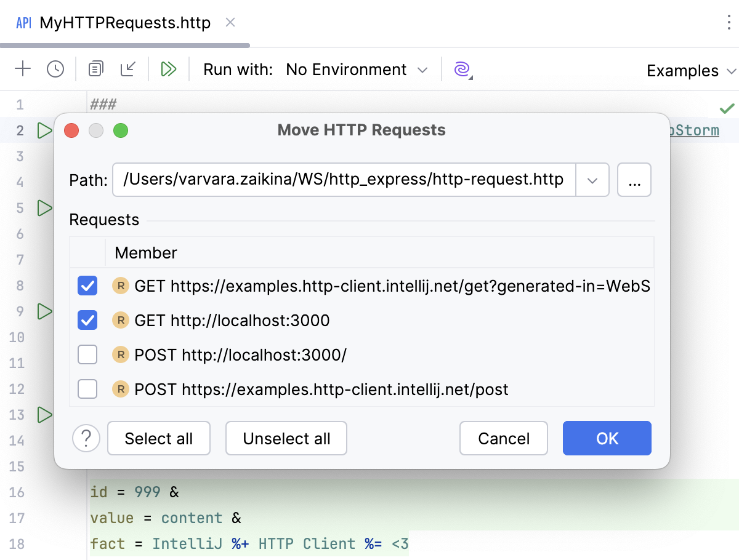Run all requests with the double-arrow icon
This screenshot has height=560, width=739.
point(169,69)
